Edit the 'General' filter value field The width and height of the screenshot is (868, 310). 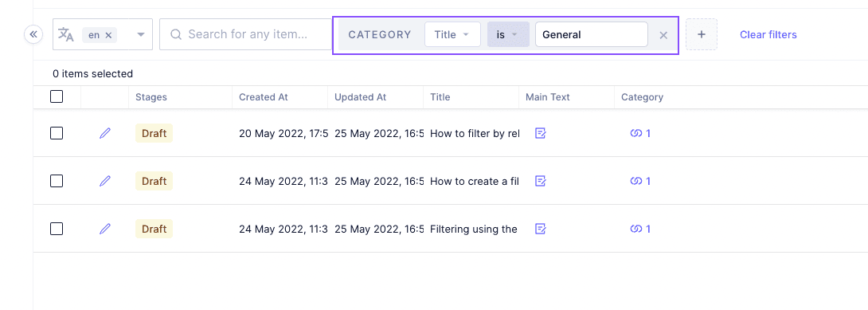click(591, 34)
